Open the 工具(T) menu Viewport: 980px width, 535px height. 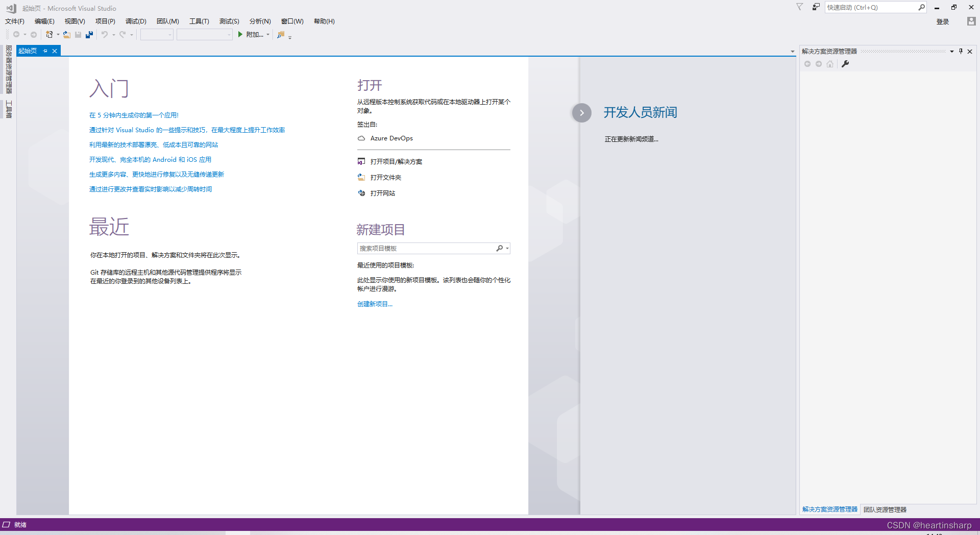(x=199, y=21)
